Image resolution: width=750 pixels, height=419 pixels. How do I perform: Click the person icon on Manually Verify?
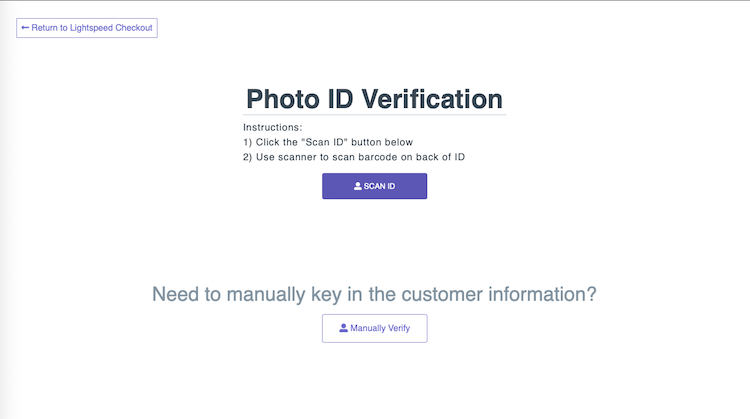coord(344,328)
